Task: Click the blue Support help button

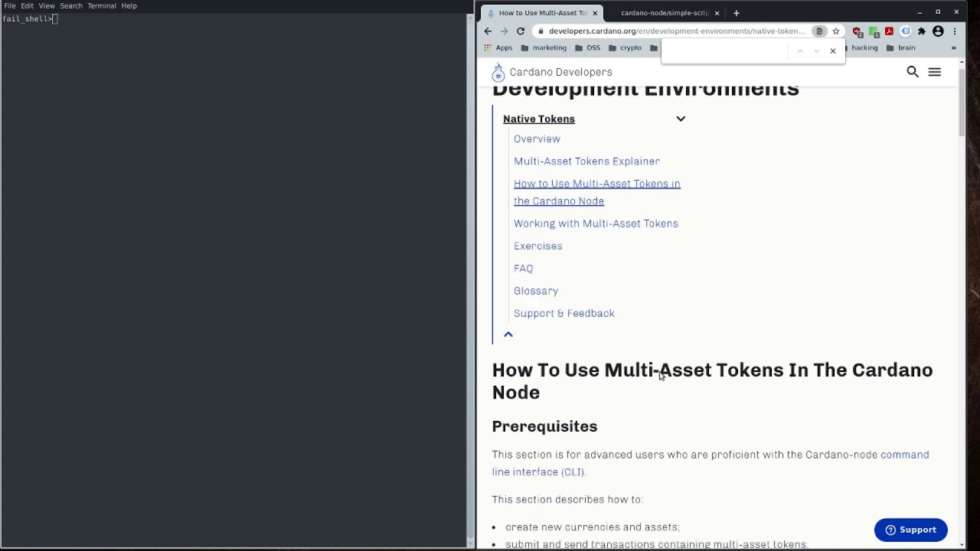Action: click(x=911, y=530)
